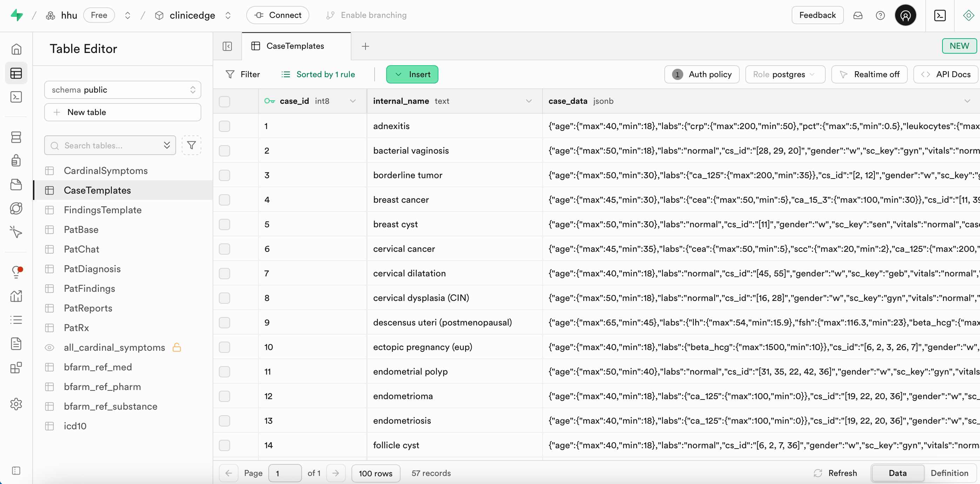Viewport: 980px width, 484px height.
Task: Open PatDiagnosis table in the list
Action: [x=92, y=269]
